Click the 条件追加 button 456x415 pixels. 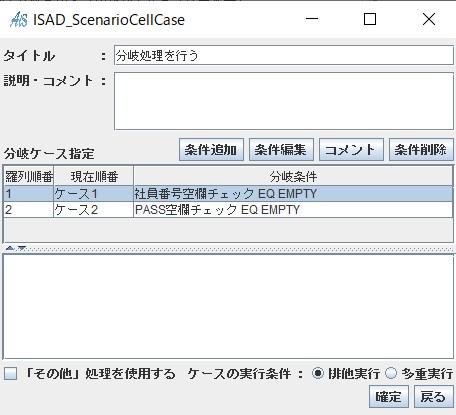tap(211, 150)
